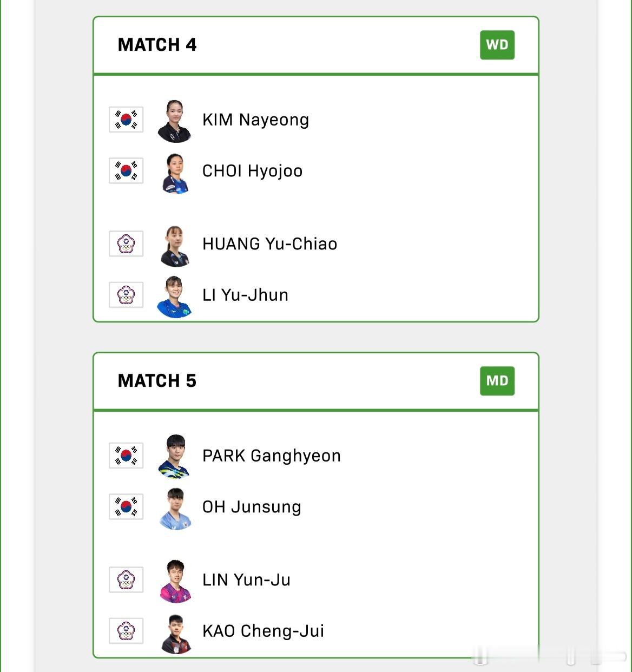The height and width of the screenshot is (672, 632).
Task: Click Chinese Taipei flag beside LIN Yun-Ju
Action: [x=126, y=580]
